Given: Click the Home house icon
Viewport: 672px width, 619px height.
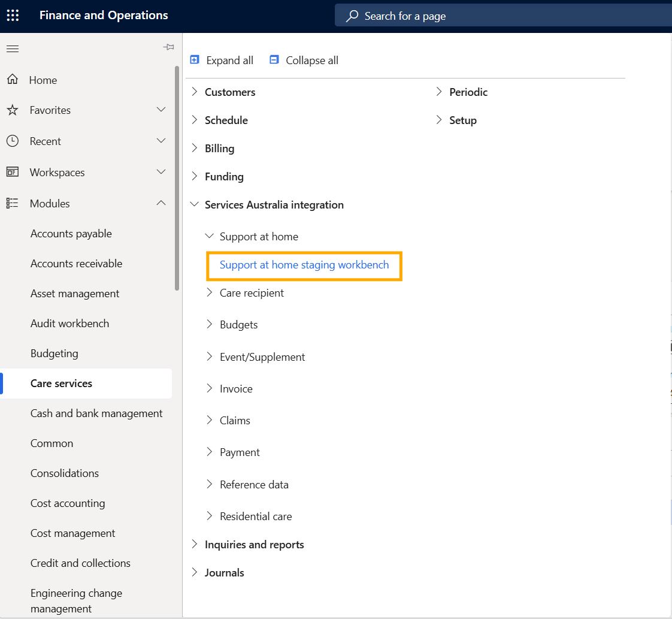Looking at the screenshot, I should click(13, 79).
